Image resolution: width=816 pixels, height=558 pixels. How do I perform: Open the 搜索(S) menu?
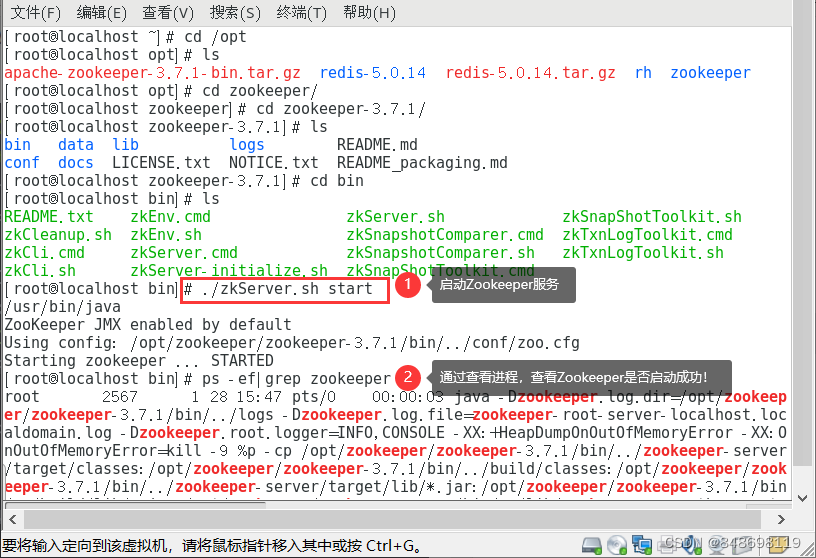pyautogui.click(x=235, y=12)
